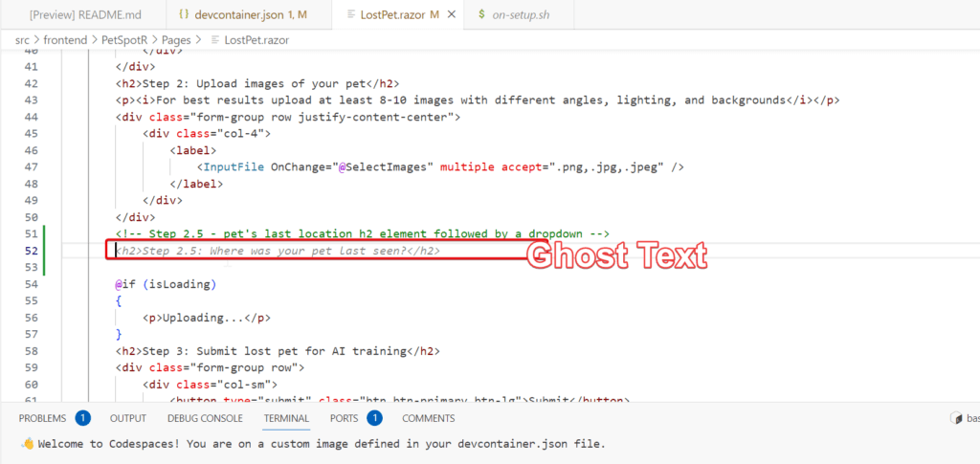Click the LostPet.razor breadcrumb item

coord(256,40)
